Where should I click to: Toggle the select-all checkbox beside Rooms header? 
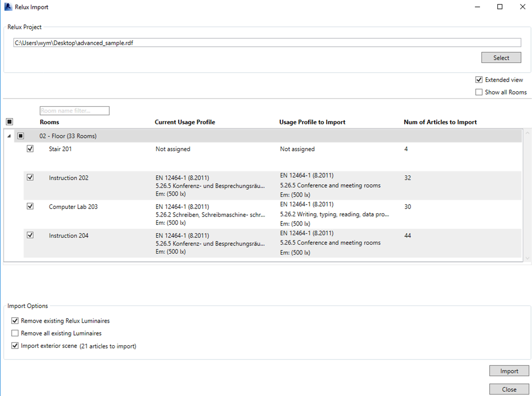[9, 122]
